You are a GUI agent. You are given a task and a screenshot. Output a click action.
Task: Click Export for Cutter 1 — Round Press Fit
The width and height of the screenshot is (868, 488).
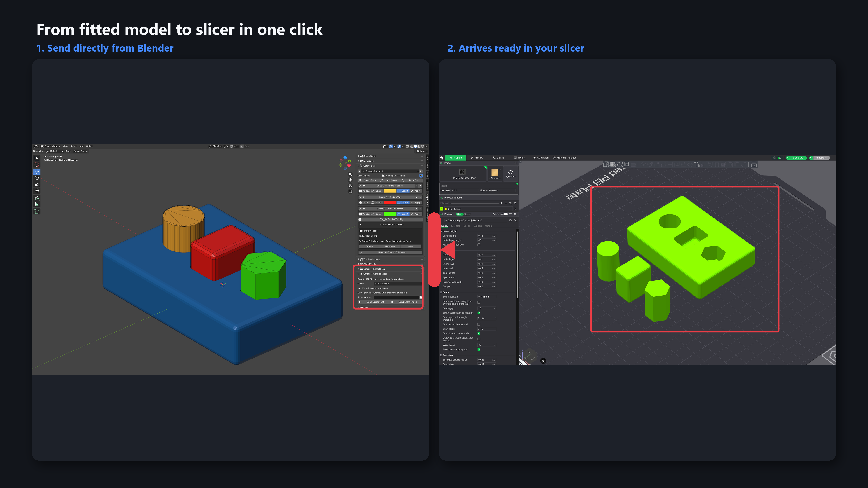[x=403, y=191]
